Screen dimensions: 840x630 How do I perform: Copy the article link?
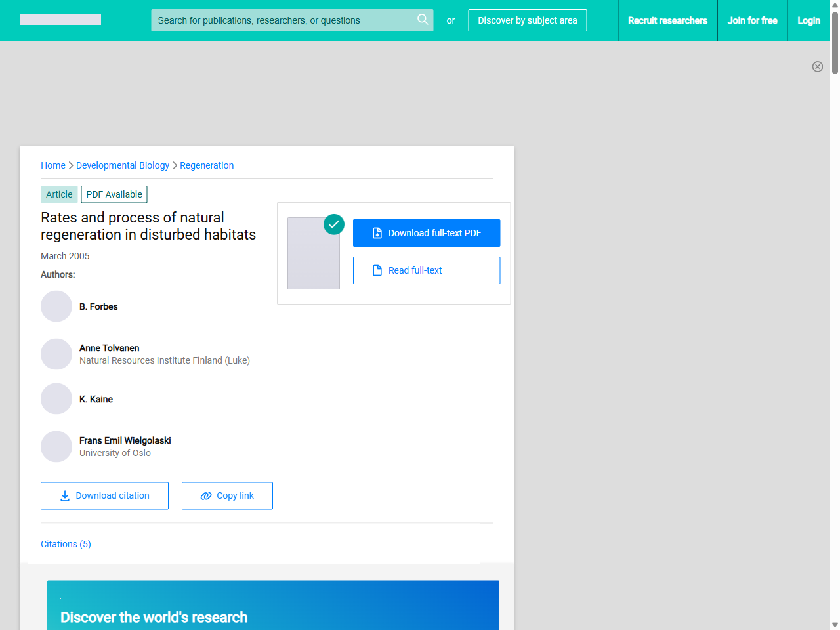(x=227, y=495)
